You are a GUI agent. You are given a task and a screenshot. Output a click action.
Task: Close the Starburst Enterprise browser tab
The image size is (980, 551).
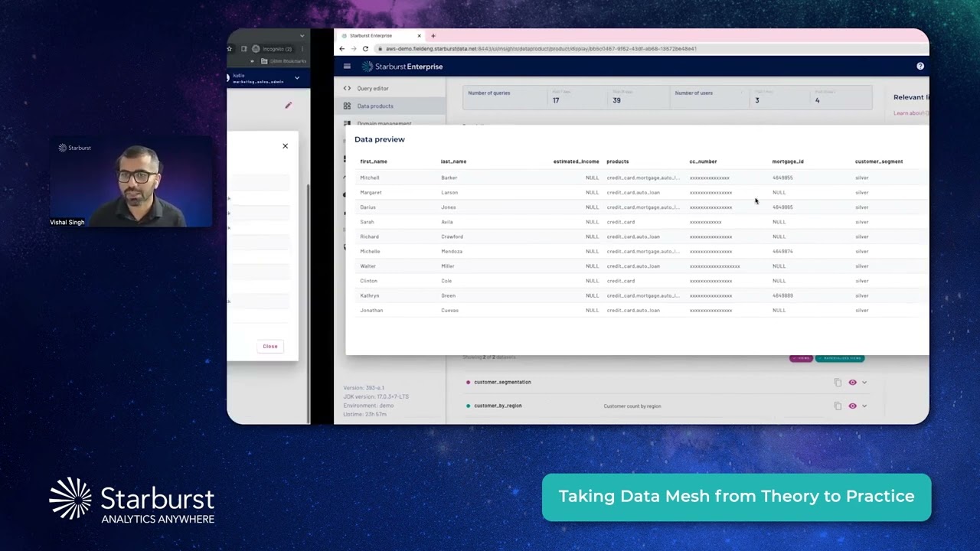point(419,36)
